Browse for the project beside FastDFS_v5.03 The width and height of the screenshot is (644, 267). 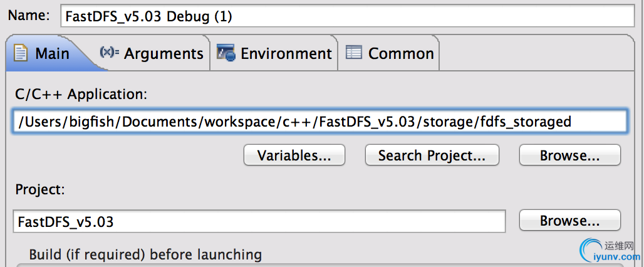tap(569, 221)
